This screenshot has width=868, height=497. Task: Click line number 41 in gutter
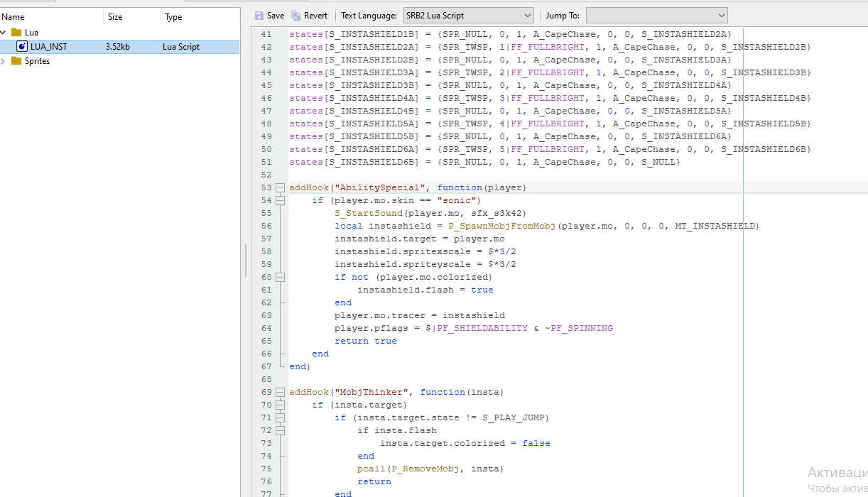coord(266,35)
